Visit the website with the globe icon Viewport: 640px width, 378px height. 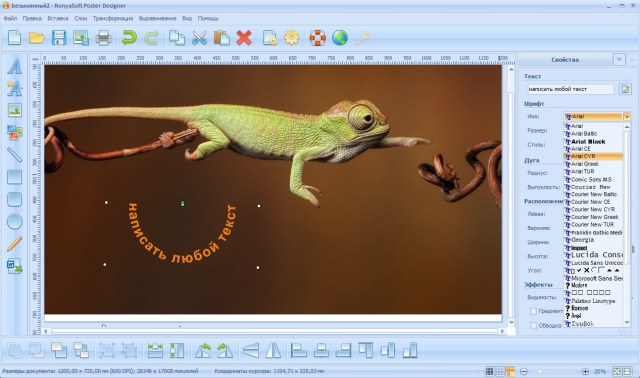pyautogui.click(x=340, y=38)
